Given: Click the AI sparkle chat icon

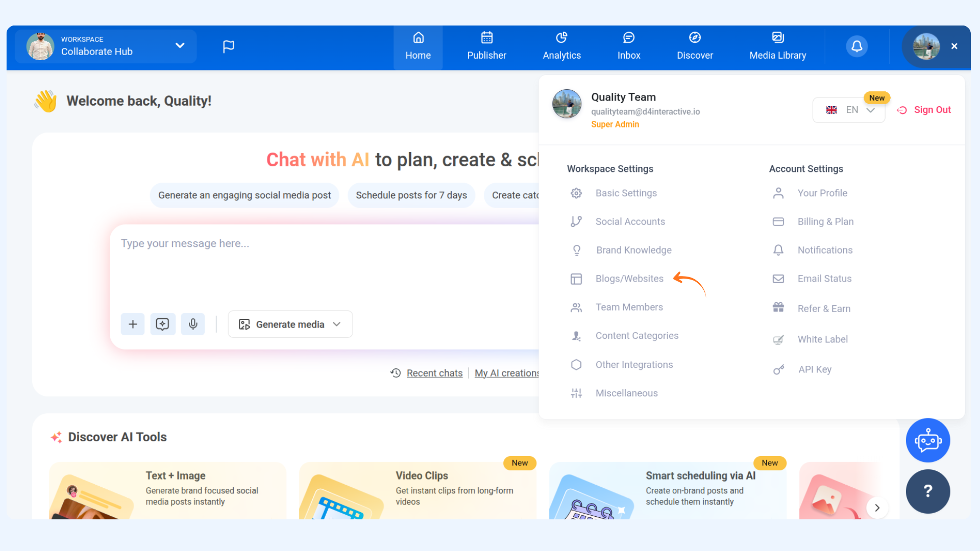Looking at the screenshot, I should point(163,324).
